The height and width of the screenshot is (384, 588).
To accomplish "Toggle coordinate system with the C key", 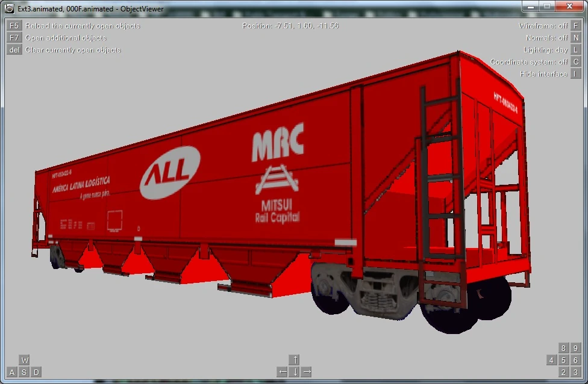I will pos(575,61).
